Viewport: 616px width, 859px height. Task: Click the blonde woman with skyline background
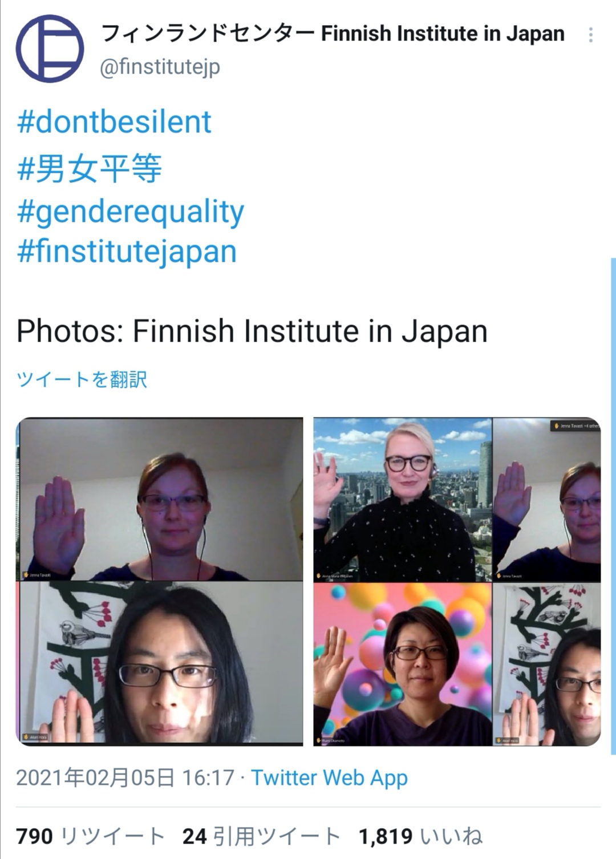point(402,500)
